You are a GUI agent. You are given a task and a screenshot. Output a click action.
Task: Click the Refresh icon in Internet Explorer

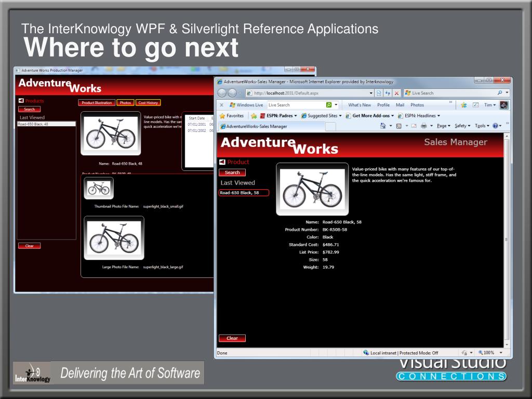(x=388, y=93)
